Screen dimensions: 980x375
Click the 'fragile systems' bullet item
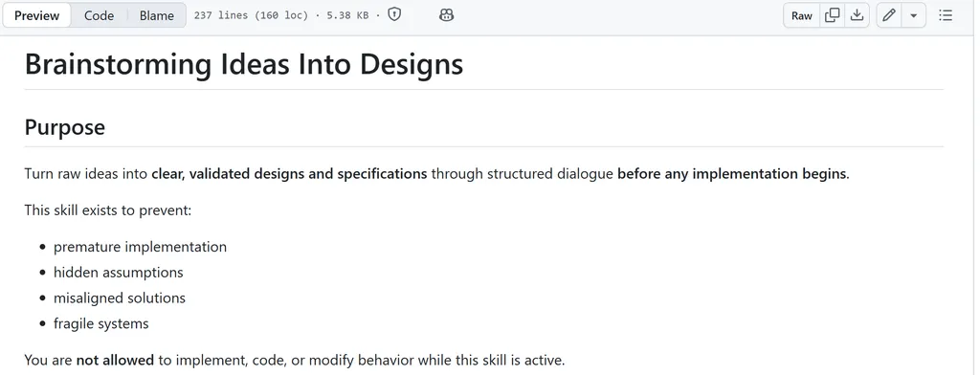[x=101, y=323]
